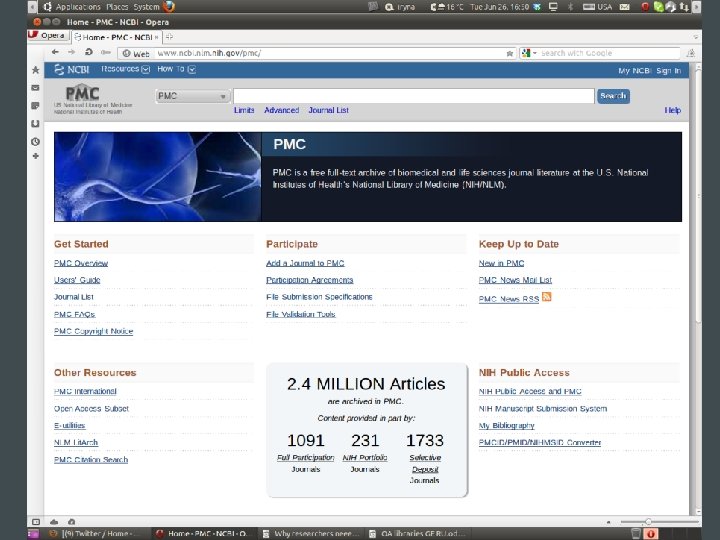
Task: Bookmark page with address bar star
Action: (510, 53)
